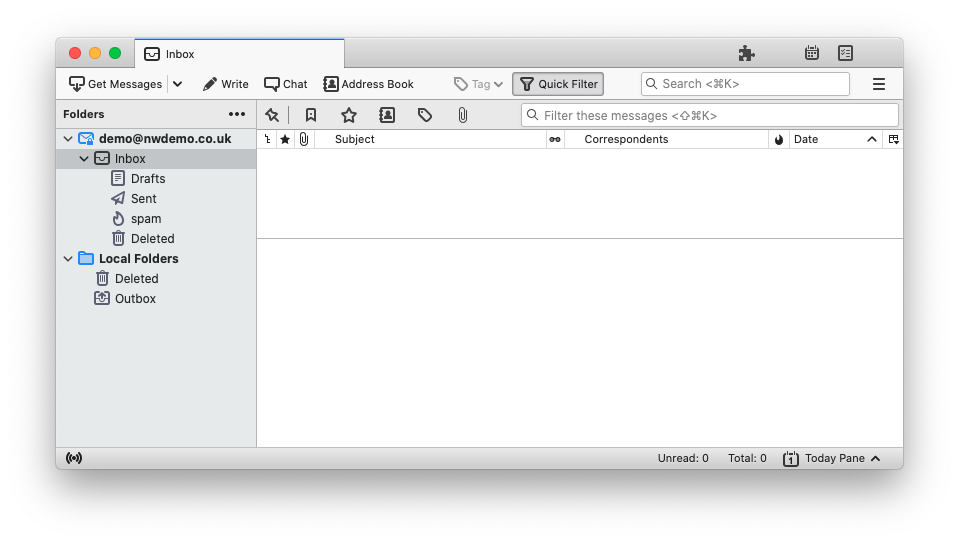The height and width of the screenshot is (543, 959).
Task: Open the hamburger application menu
Action: [879, 84]
